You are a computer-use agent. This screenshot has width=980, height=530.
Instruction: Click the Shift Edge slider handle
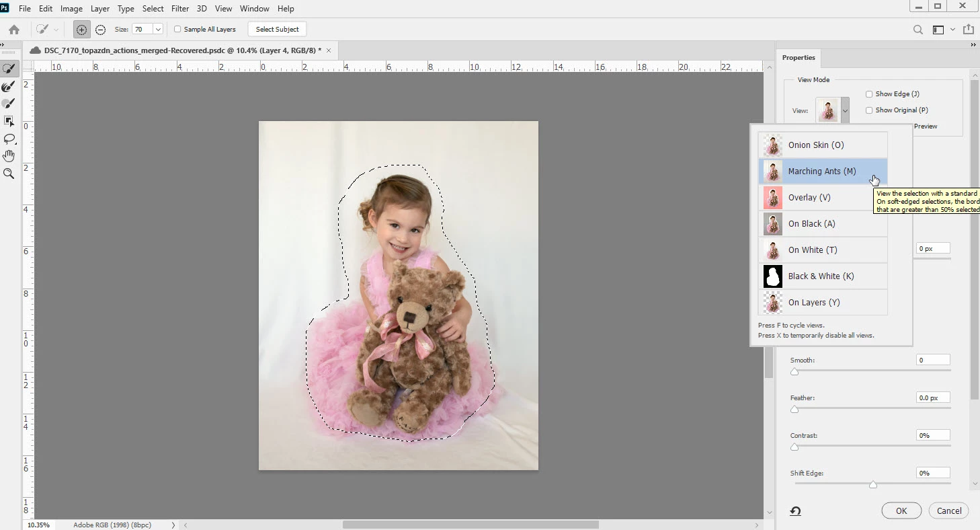point(872,484)
